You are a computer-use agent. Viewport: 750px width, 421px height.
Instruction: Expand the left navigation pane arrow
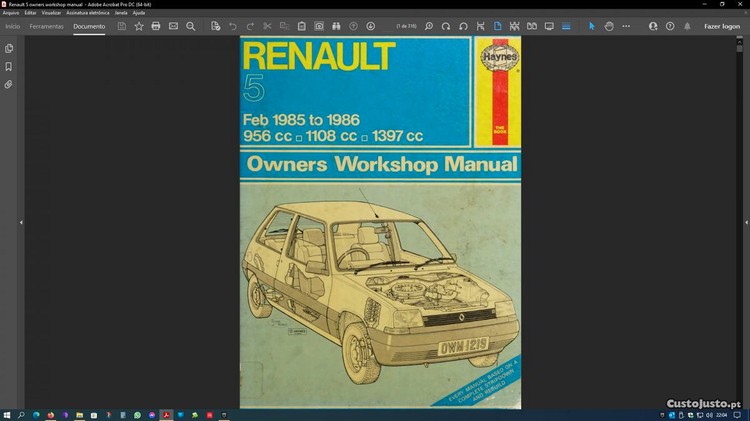[21, 222]
